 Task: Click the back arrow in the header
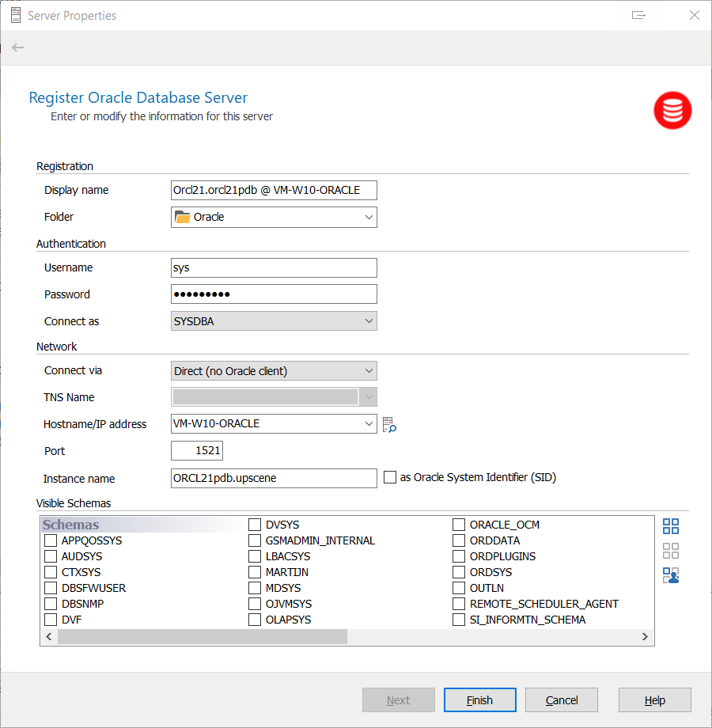click(x=18, y=47)
